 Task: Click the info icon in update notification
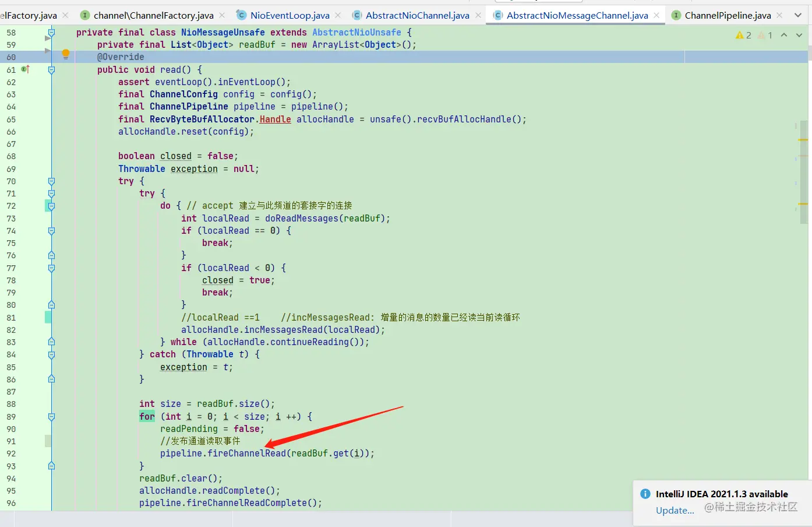coord(645,494)
